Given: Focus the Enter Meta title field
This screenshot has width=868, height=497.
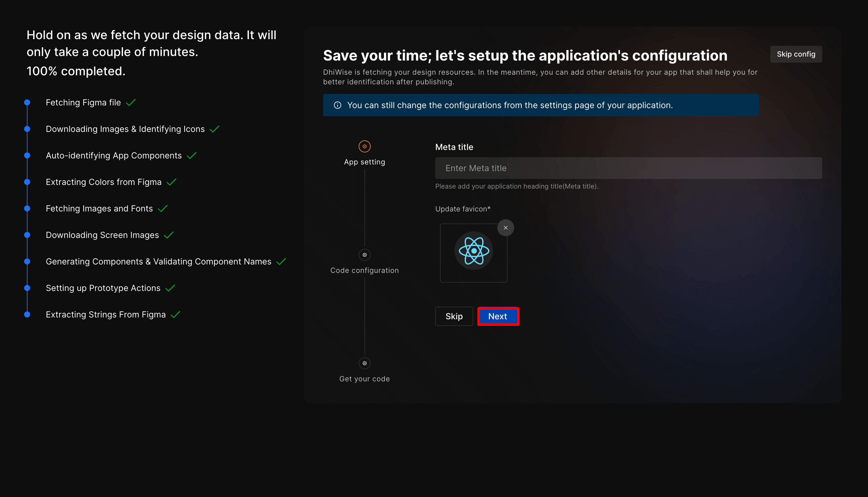Looking at the screenshot, I should click(x=628, y=168).
